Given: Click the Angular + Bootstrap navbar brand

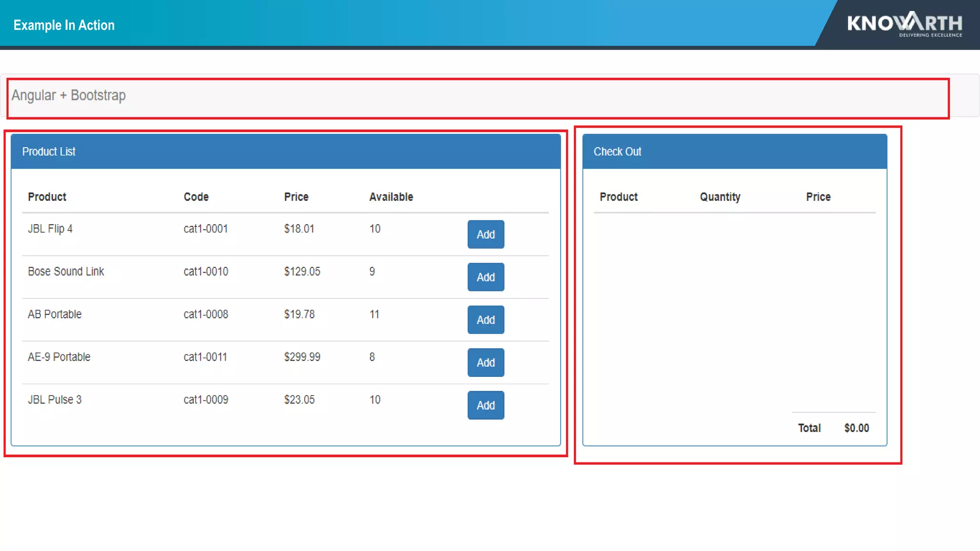Looking at the screenshot, I should click(x=68, y=95).
